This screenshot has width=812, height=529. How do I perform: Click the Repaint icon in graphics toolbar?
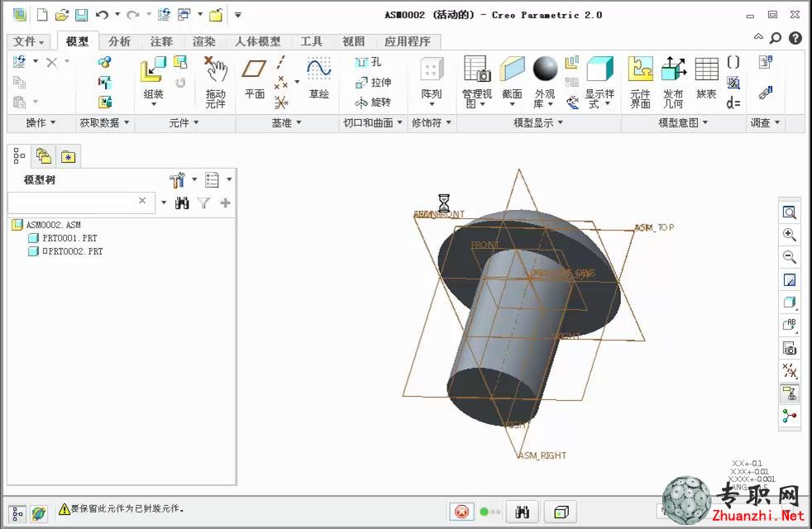tap(789, 280)
